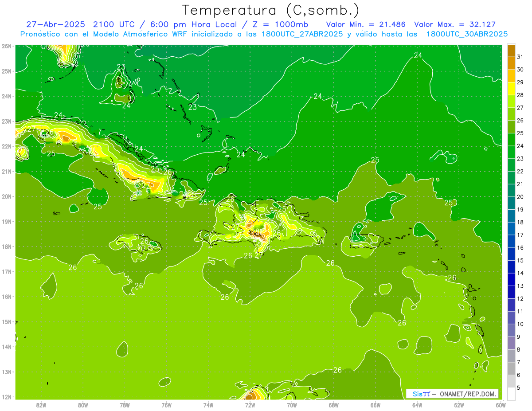Image resolution: width=532 pixels, height=411 pixels.
Task: Click the '15N' latitude axis label
Action: 7,322
